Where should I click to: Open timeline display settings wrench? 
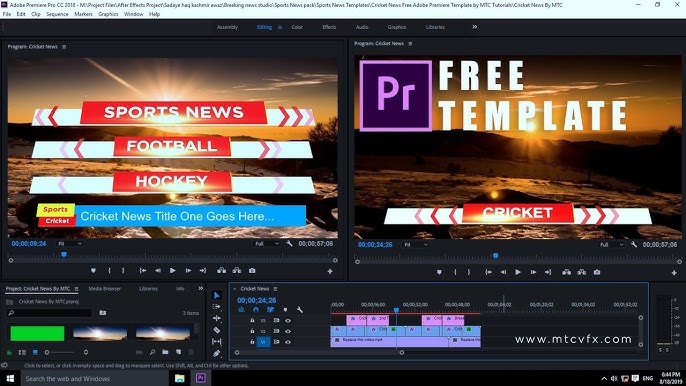point(300,309)
